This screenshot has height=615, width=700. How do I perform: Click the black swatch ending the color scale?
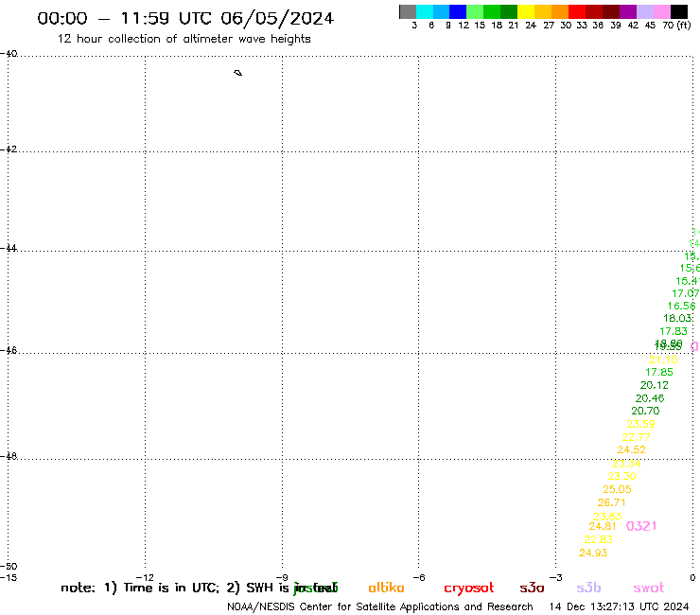pos(679,12)
